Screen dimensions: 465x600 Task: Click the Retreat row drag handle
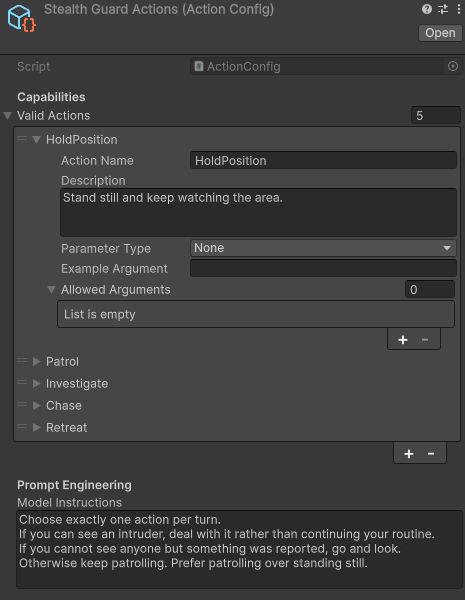pyautogui.click(x=22, y=426)
